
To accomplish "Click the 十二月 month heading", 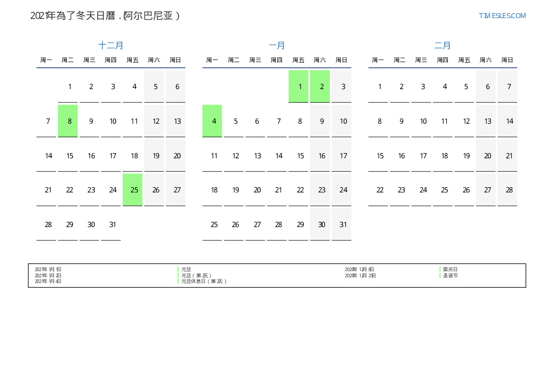I will point(111,46).
